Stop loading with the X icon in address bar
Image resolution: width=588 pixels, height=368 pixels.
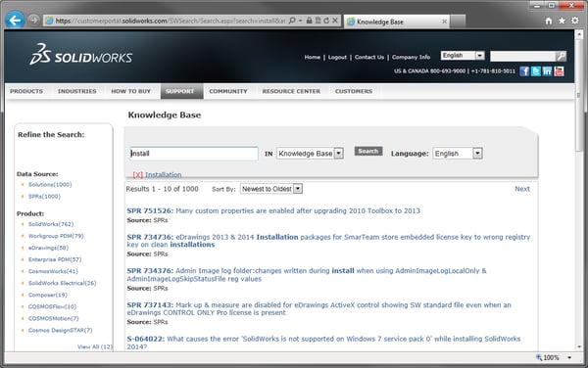335,21
